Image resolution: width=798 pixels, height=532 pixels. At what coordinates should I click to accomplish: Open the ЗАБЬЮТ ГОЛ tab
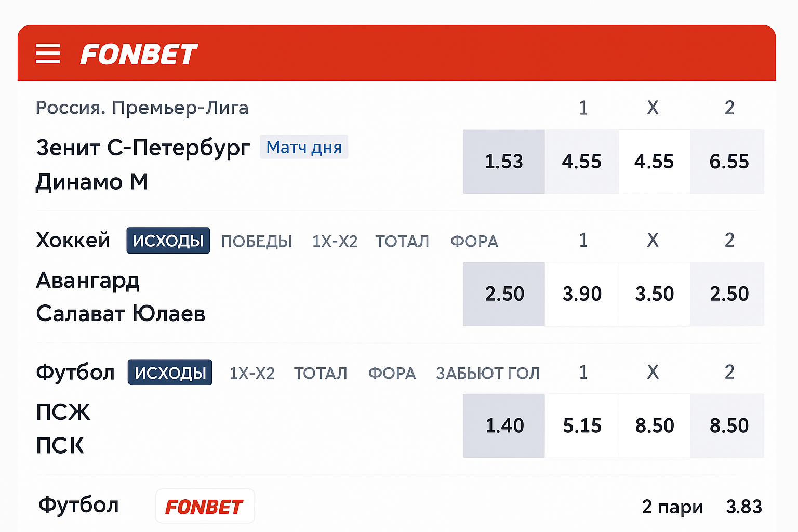(488, 374)
